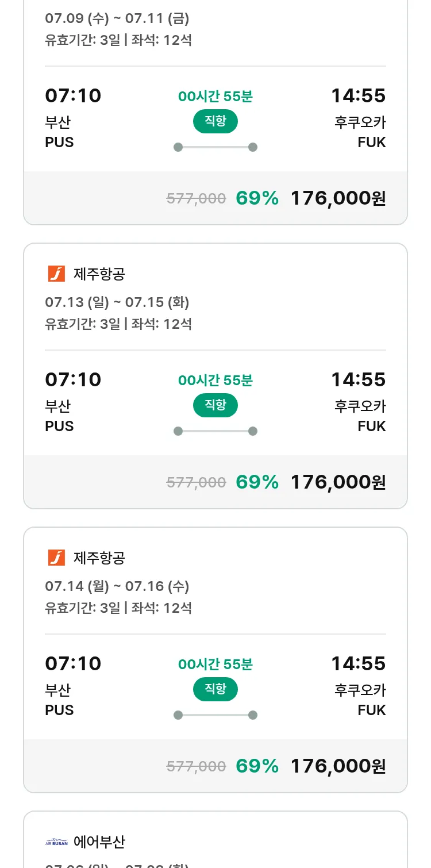This screenshot has width=431, height=868.
Task: Open the 07.14 (월) ~ 07.16 (수) date range
Action: tap(117, 586)
